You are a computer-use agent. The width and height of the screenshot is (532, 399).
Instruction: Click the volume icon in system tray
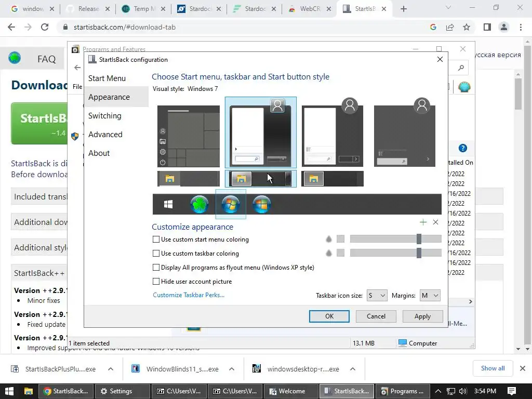coord(463,391)
